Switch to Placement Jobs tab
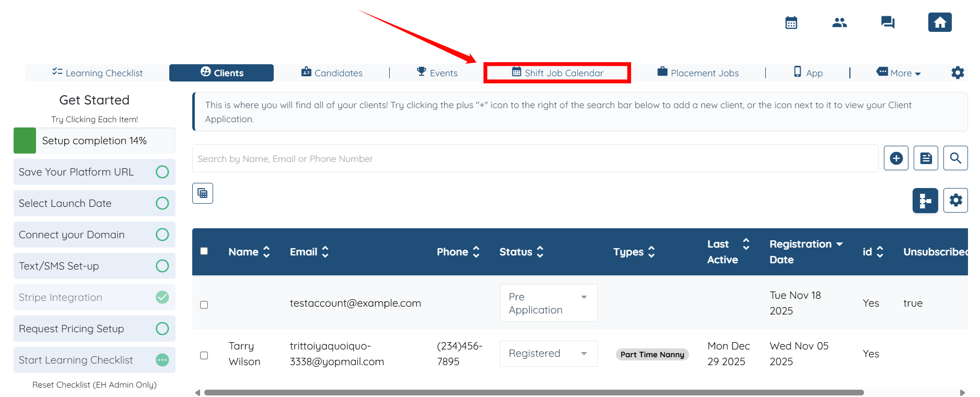The image size is (980, 397). coord(698,73)
